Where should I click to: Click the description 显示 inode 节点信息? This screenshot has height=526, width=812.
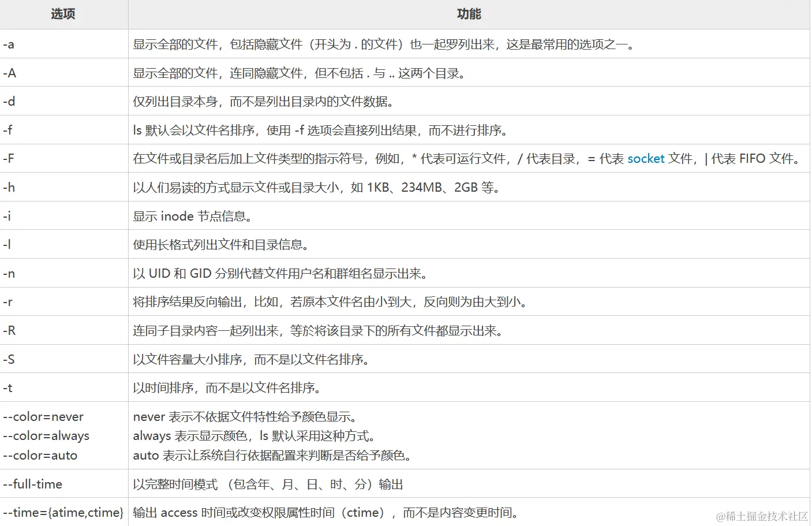pos(193,217)
